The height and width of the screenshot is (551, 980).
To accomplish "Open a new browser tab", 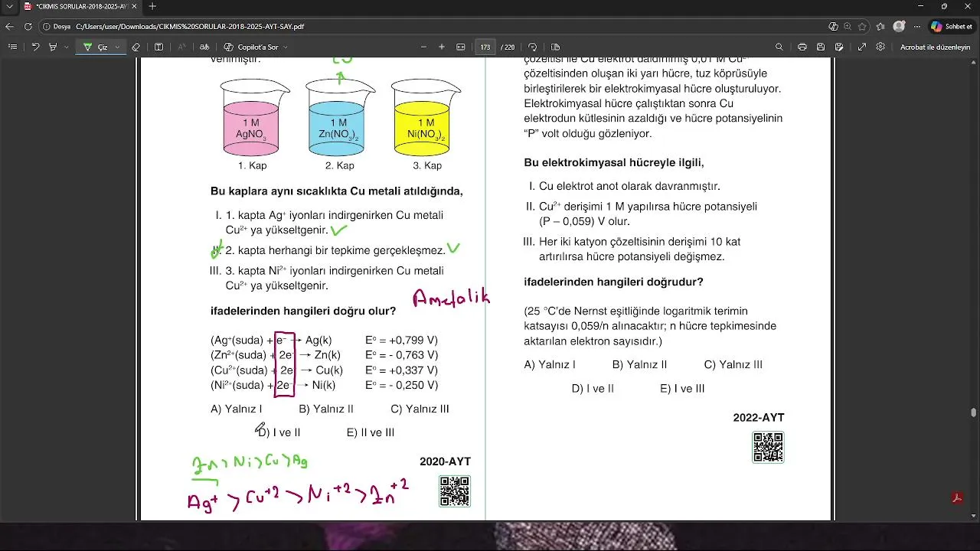I will click(152, 6).
